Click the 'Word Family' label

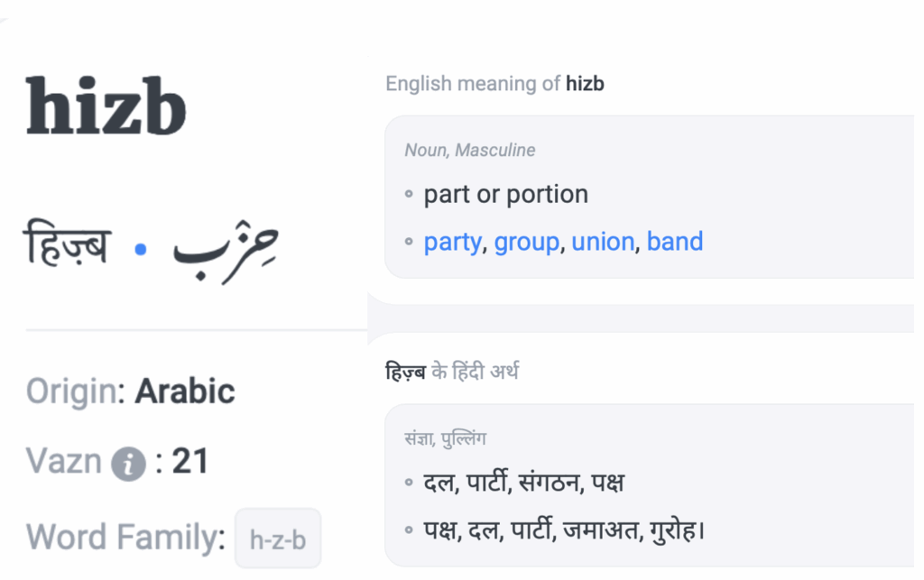(x=125, y=539)
